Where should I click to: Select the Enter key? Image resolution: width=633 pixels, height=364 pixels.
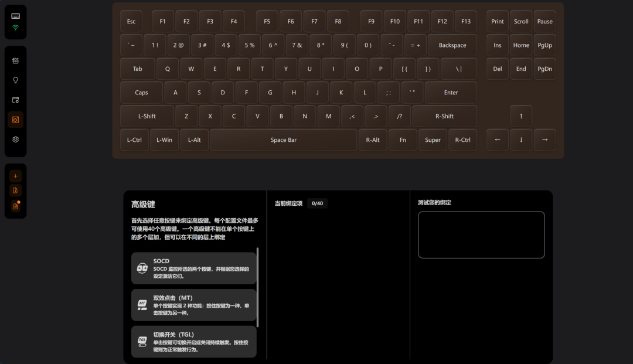point(451,93)
